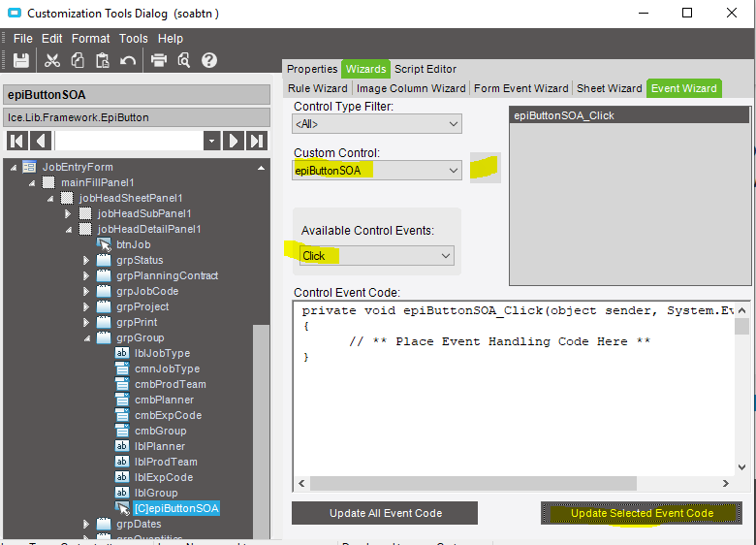
Task: Select lblJobType label in tree
Action: (x=162, y=353)
